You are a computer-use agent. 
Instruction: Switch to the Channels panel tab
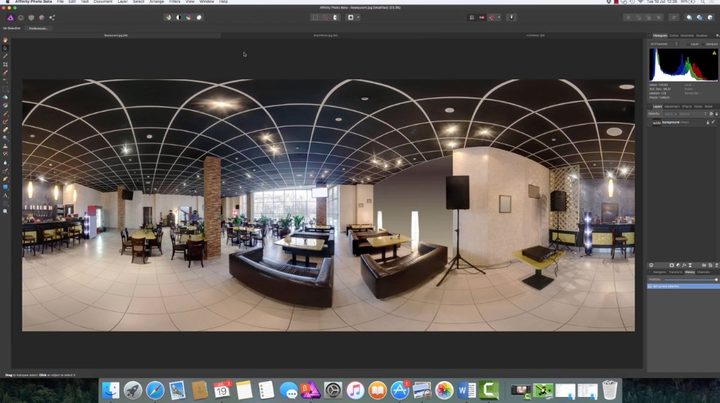click(703, 272)
